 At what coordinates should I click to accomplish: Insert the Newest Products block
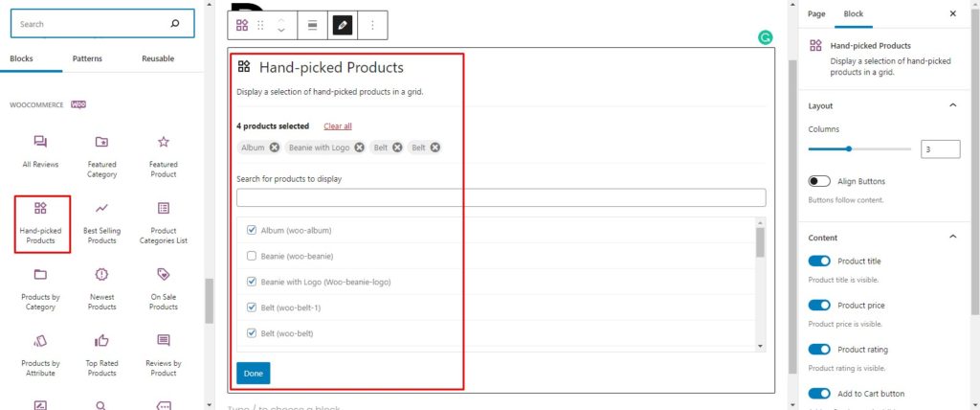tap(101, 289)
